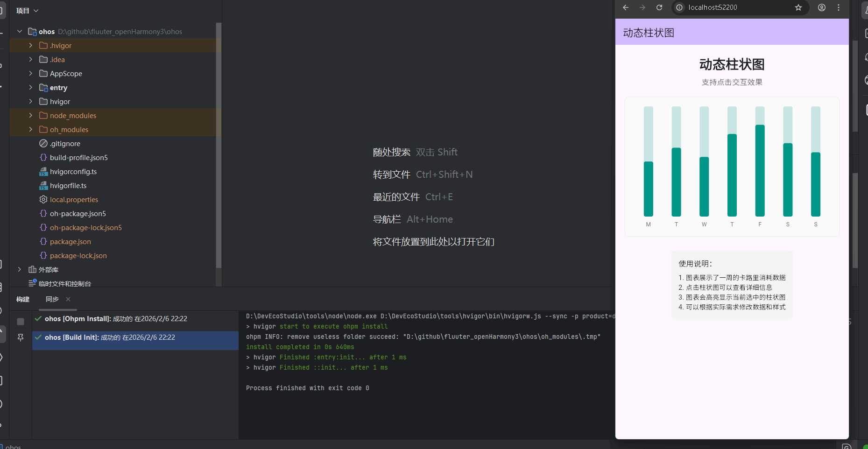Open the browser three-dot menu
This screenshot has width=868, height=449.
tap(839, 7)
